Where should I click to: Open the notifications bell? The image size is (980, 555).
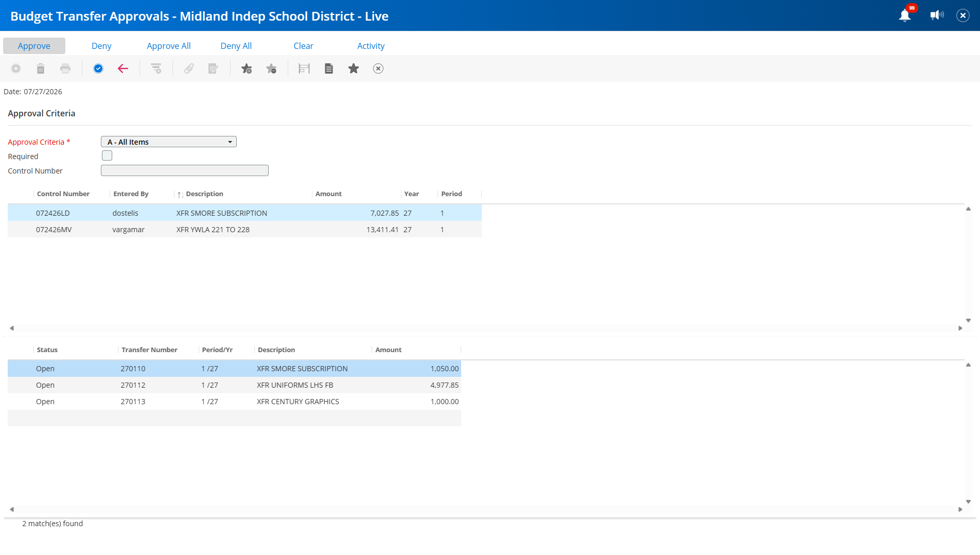[905, 15]
